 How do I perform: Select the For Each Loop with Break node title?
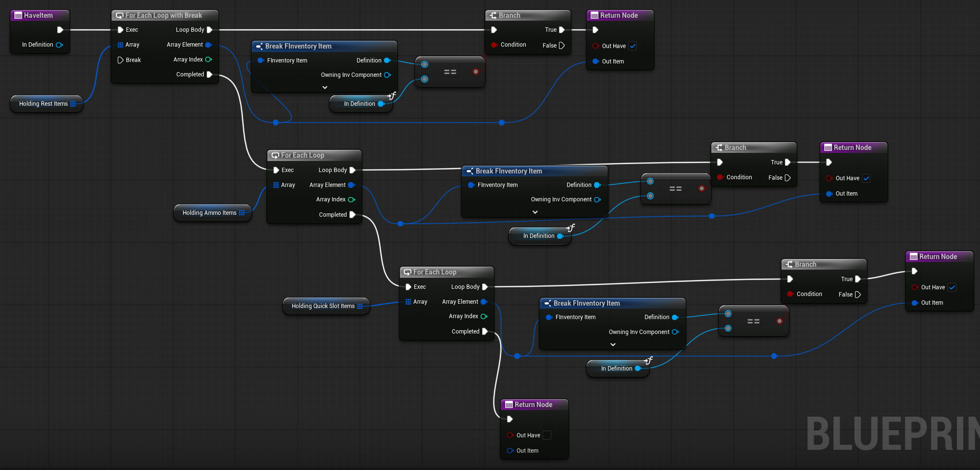point(163,15)
